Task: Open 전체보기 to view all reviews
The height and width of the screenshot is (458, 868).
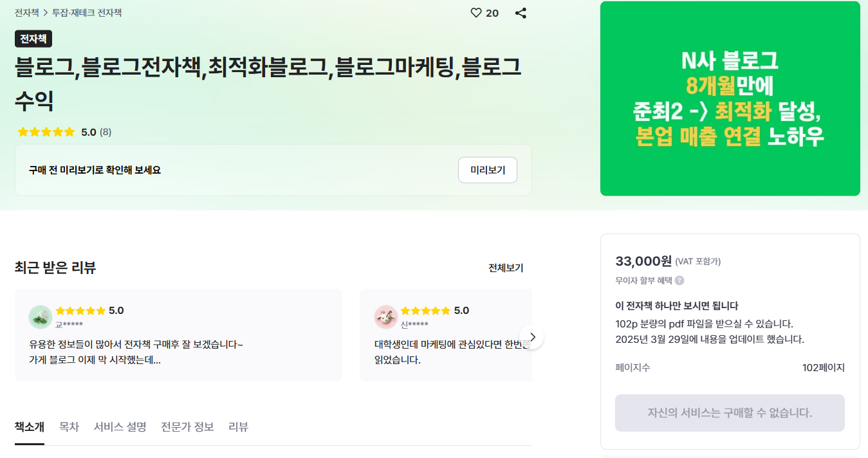Action: pos(504,268)
